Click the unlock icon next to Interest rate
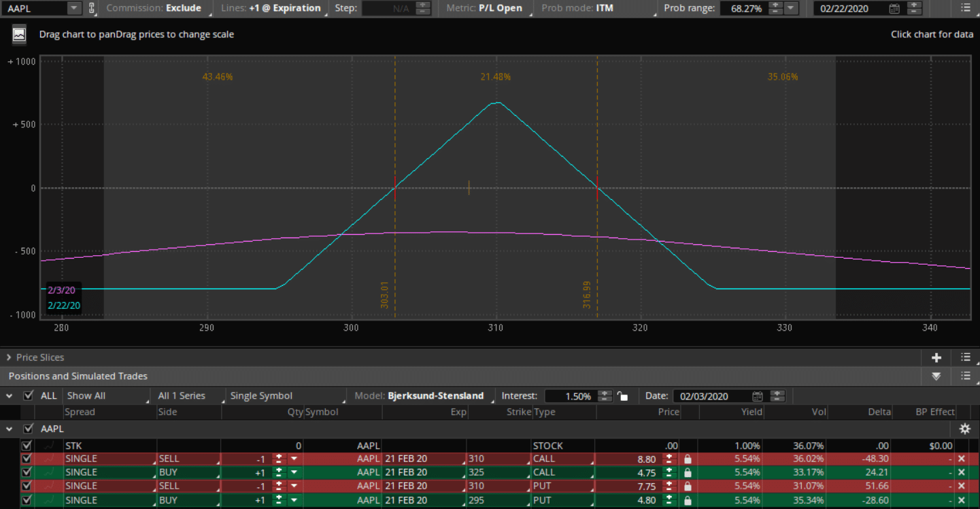The image size is (980, 509). pyautogui.click(x=622, y=396)
